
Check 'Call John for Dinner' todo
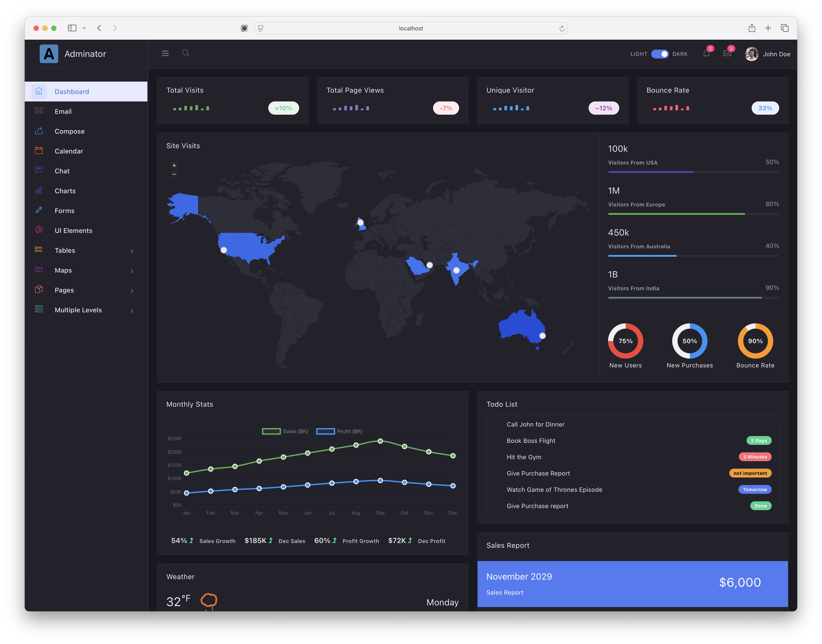[498, 424]
